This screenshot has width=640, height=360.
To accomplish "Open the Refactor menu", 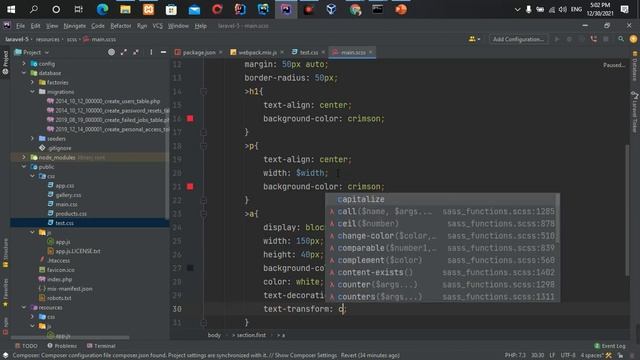I will (121, 26).
